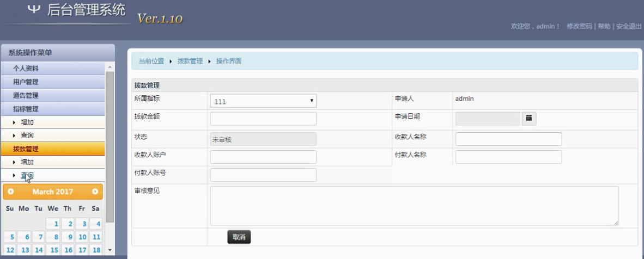The image size is (644, 259).
Task: Click the 申请日期 date field
Action: click(488, 119)
